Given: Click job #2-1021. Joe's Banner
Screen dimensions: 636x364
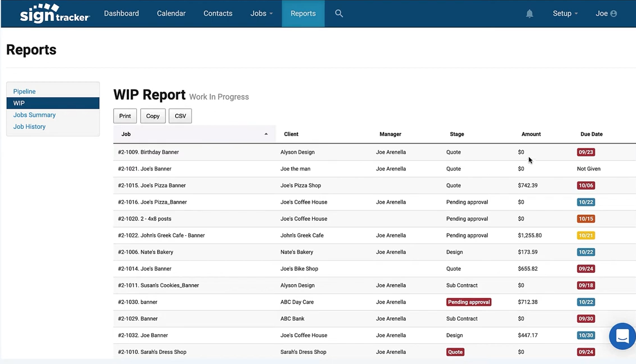Looking at the screenshot, I should (x=145, y=169).
